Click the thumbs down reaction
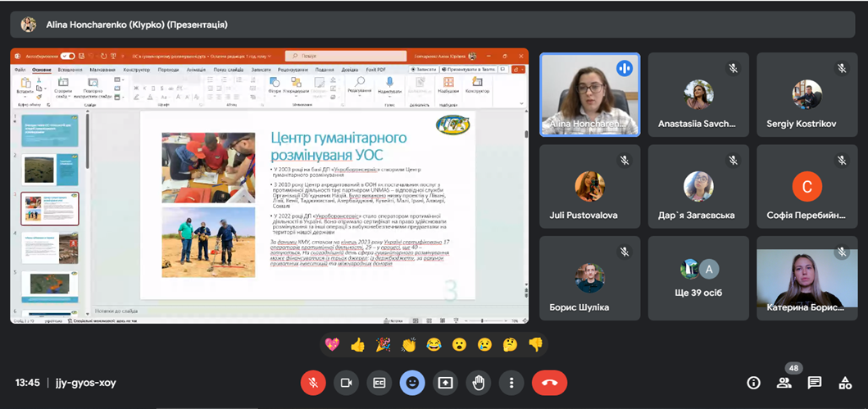This screenshot has height=409, width=868. (x=535, y=345)
